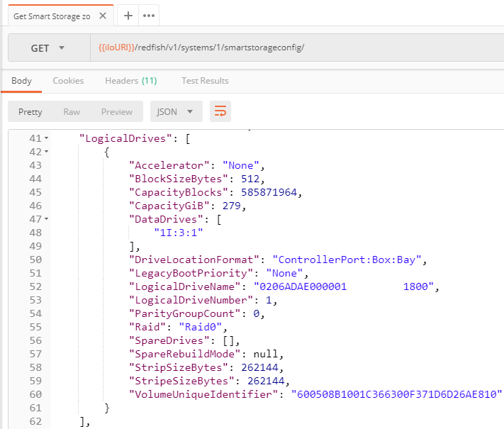Switch to Raw response view
504x429 pixels.
pos(72,111)
